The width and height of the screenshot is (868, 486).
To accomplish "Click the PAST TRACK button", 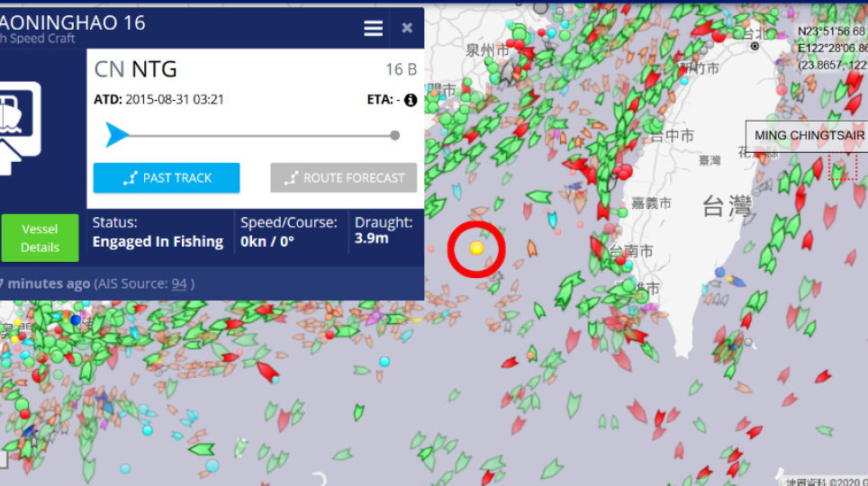I will point(166,177).
